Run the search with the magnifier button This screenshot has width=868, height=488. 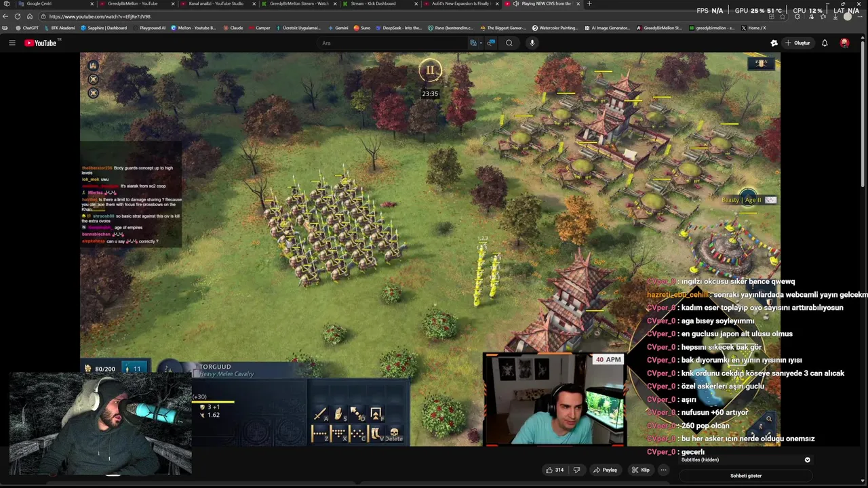(509, 43)
